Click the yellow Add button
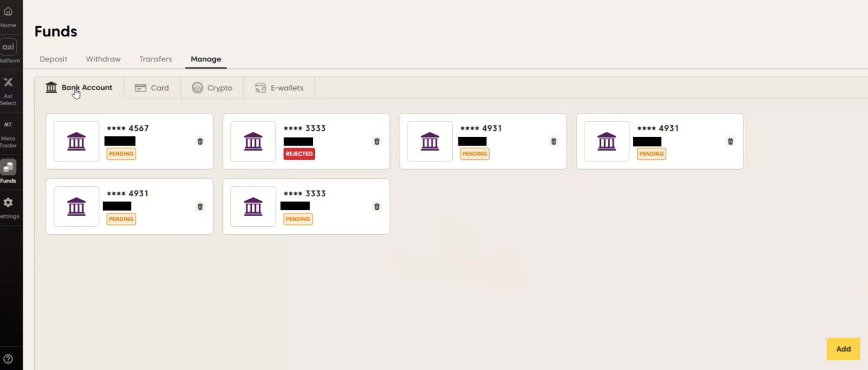 (843, 349)
